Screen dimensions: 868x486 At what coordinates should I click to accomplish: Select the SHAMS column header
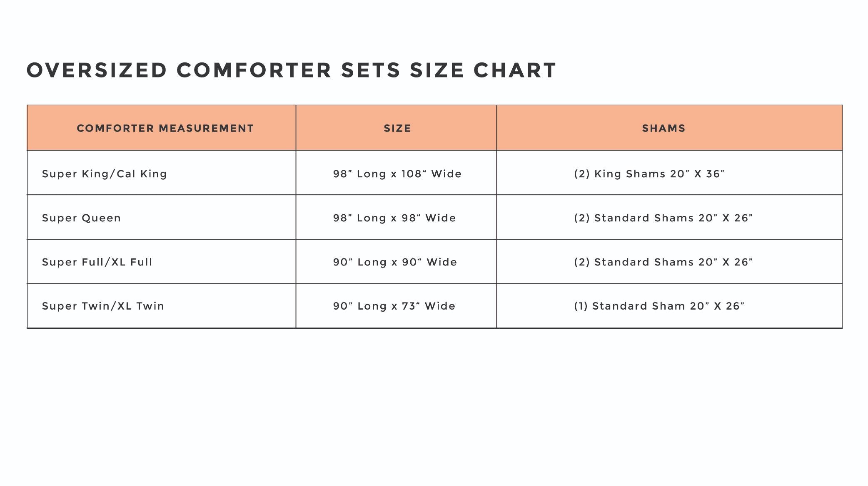(x=663, y=128)
